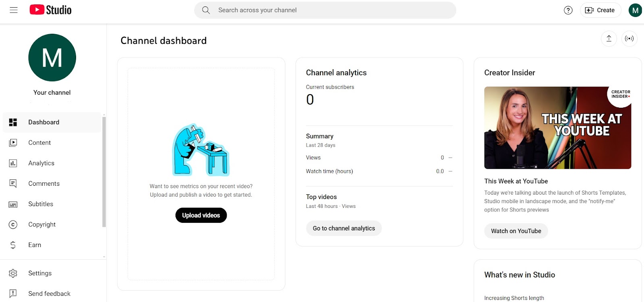Click the Watch time (hours) row

[379, 171]
